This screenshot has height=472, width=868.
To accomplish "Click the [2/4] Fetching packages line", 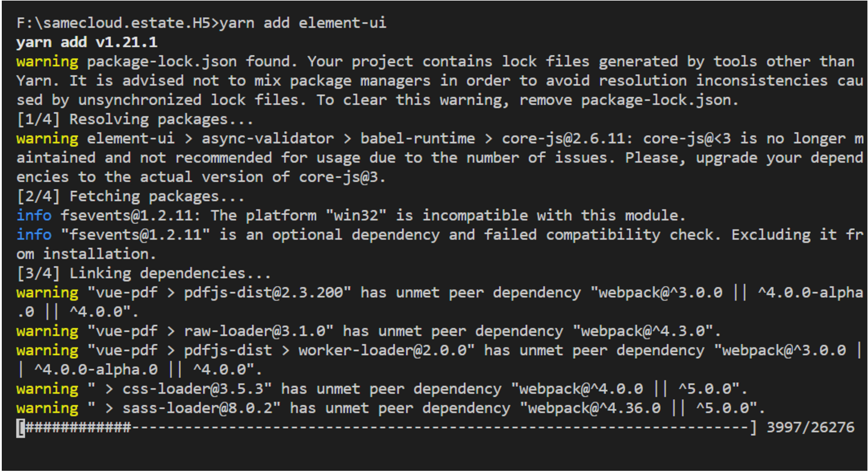I will point(130,196).
